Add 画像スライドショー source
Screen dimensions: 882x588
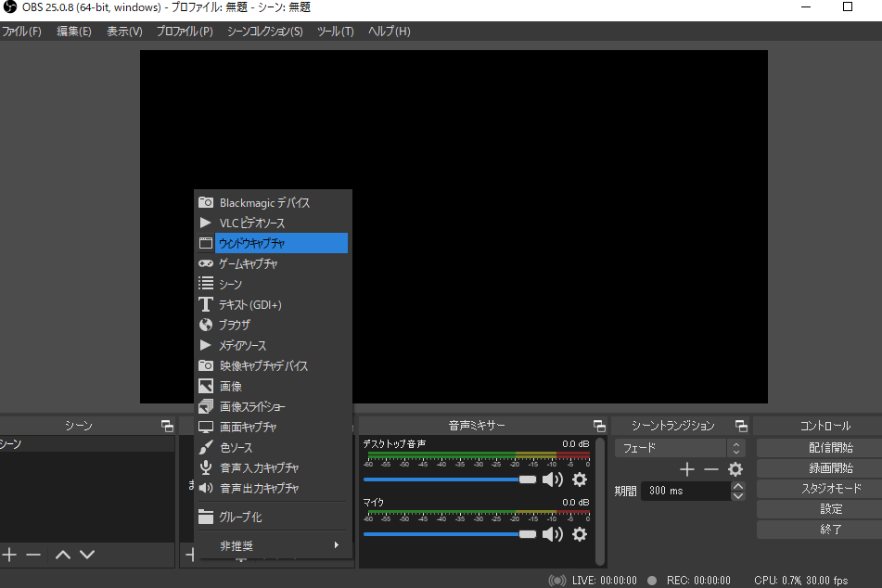(273, 406)
